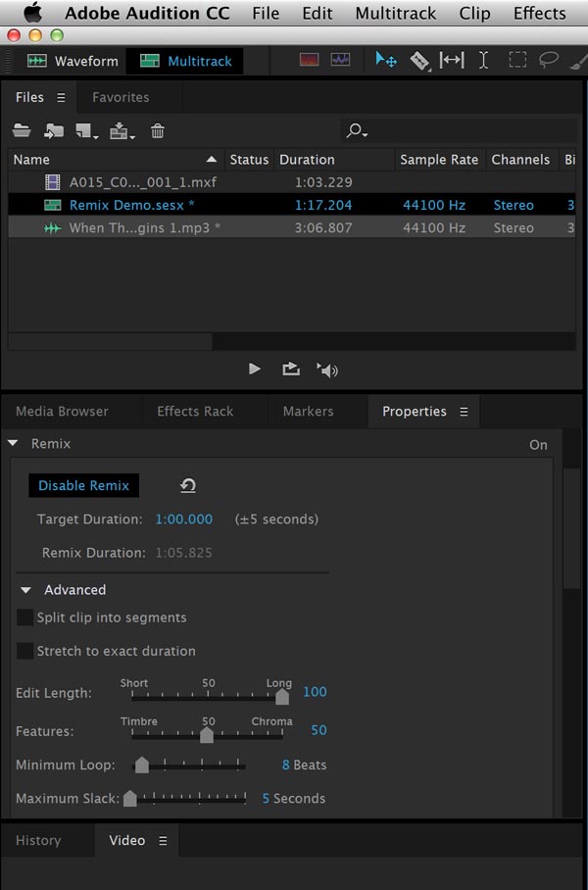
Task: Click the Maximum Slack slider handle
Action: click(x=130, y=798)
